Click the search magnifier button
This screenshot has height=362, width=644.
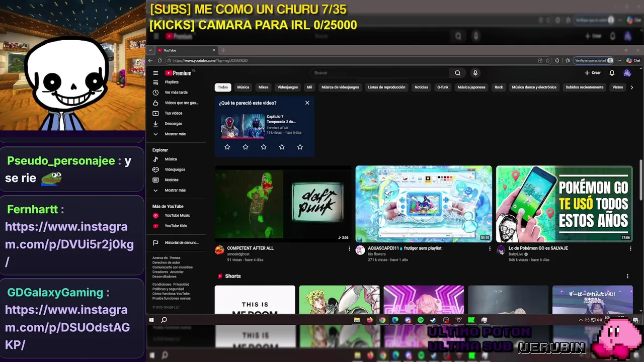click(458, 73)
